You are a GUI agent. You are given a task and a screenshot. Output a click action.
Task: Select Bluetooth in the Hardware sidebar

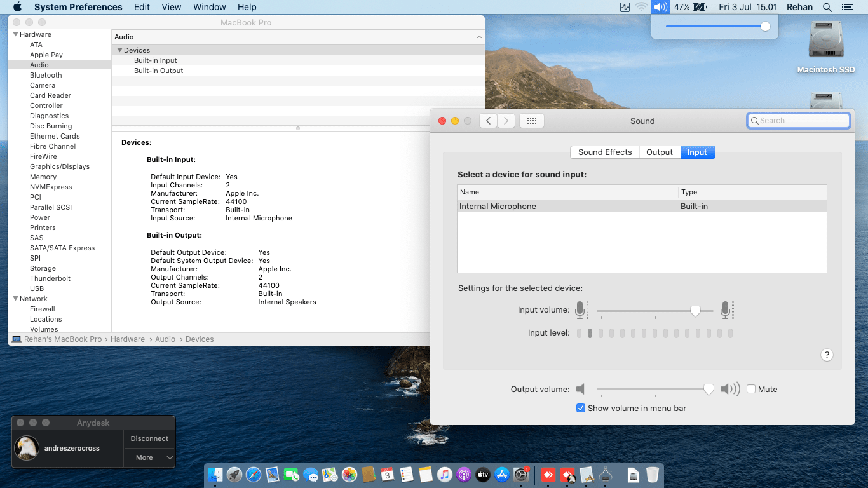[46, 75]
